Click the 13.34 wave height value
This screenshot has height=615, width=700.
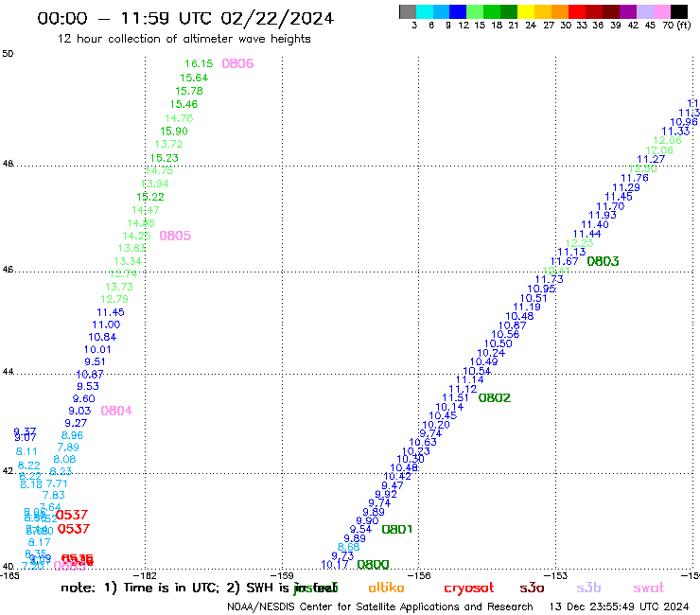point(128,261)
